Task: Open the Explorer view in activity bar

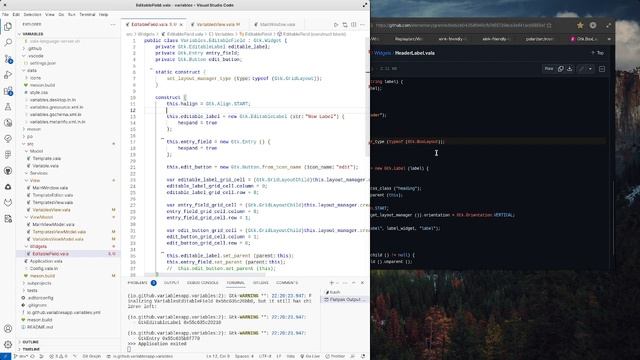Action: [x=8, y=27]
